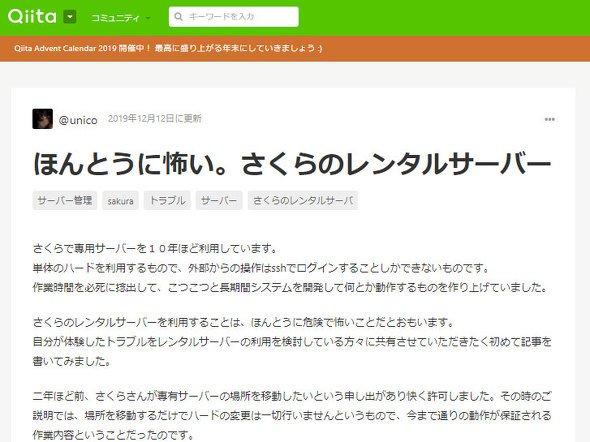Select the sakura tag

120,200
